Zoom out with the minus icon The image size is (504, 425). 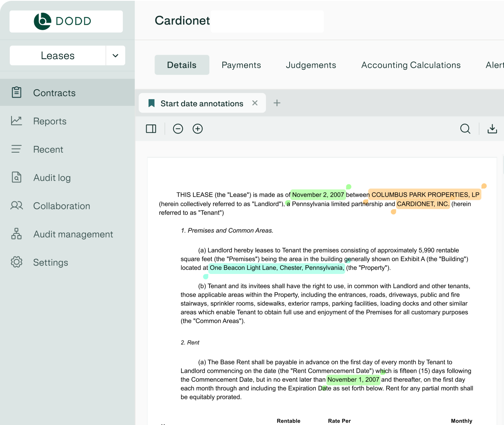pyautogui.click(x=178, y=129)
